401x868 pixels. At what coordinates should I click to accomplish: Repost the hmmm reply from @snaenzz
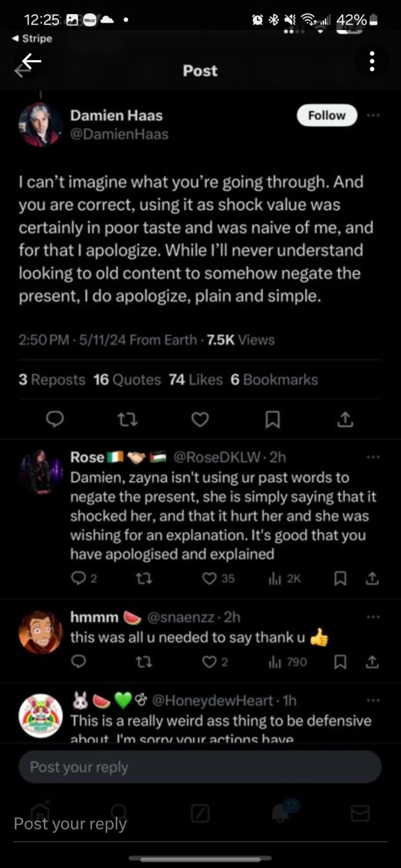click(144, 662)
